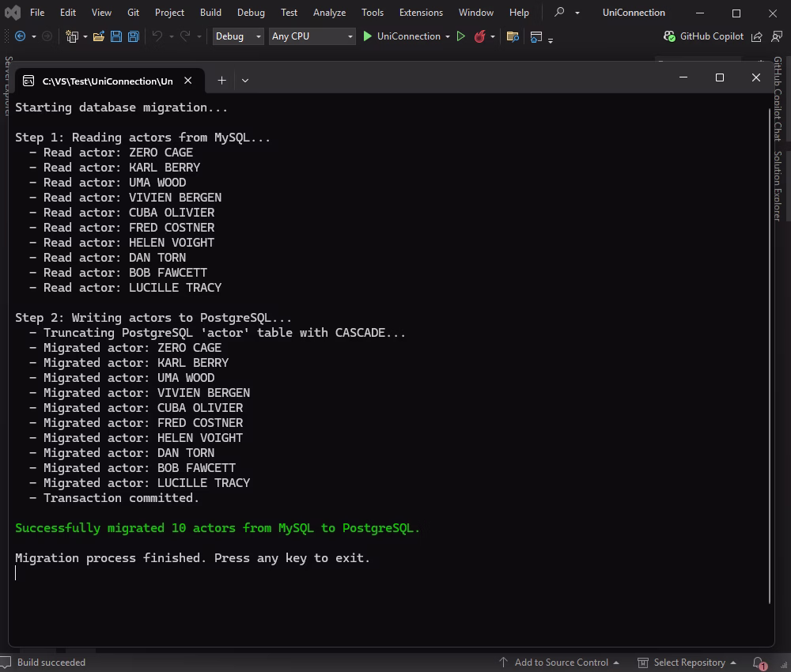Click the Share icon beside GitHub Copilot
The image size is (791, 672).
[757, 36]
